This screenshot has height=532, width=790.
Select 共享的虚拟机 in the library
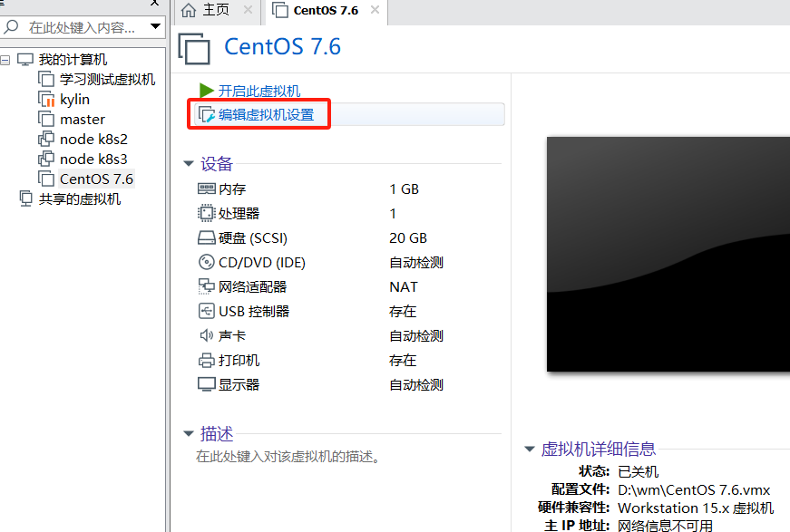pyautogui.click(x=80, y=199)
